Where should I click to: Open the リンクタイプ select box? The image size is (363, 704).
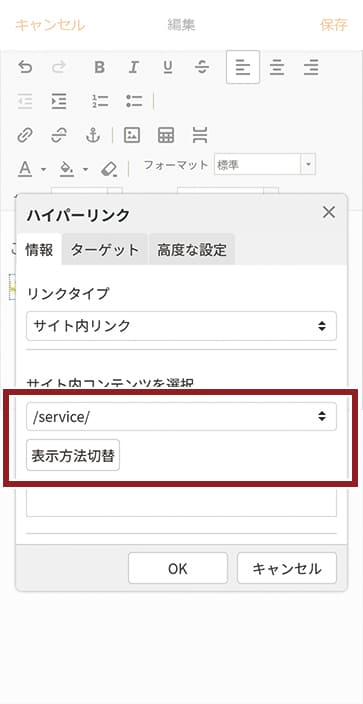(182, 326)
